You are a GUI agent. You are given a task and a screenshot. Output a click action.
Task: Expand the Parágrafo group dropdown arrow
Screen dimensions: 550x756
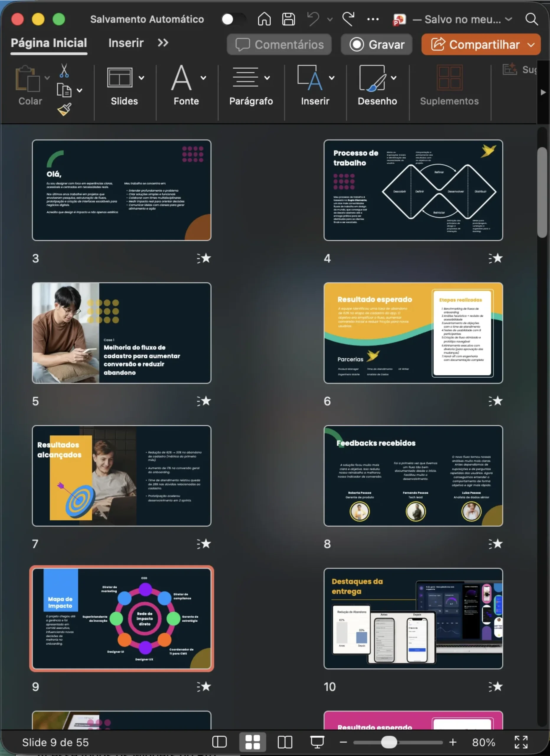[267, 78]
